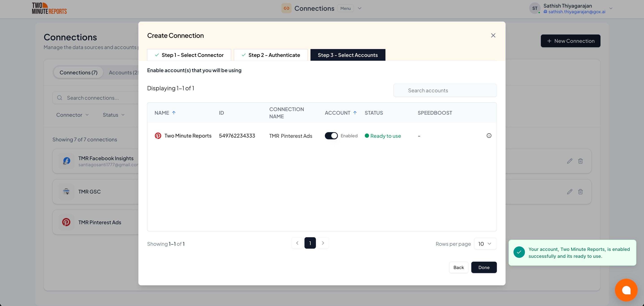
Task: Open the Connector filter dropdown
Action: click(72, 115)
